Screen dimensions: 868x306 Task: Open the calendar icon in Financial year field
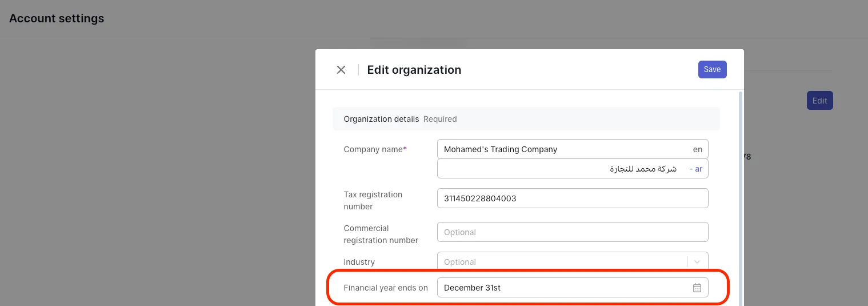point(697,288)
